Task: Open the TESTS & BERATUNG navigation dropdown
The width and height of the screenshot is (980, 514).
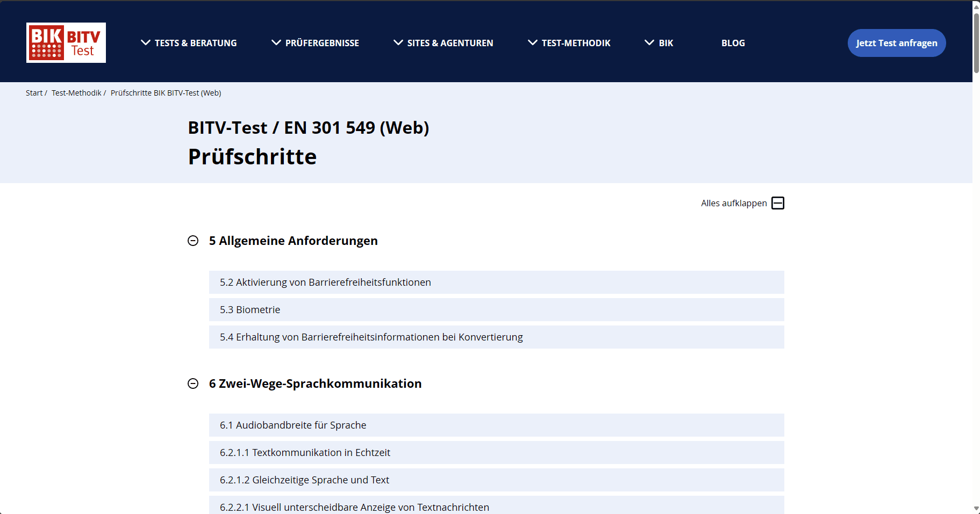Action: [x=196, y=43]
